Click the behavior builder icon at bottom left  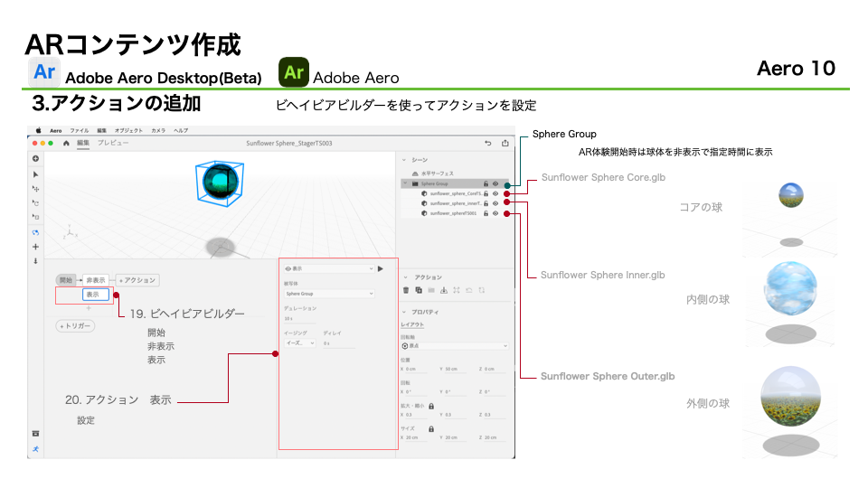pyautogui.click(x=35, y=449)
